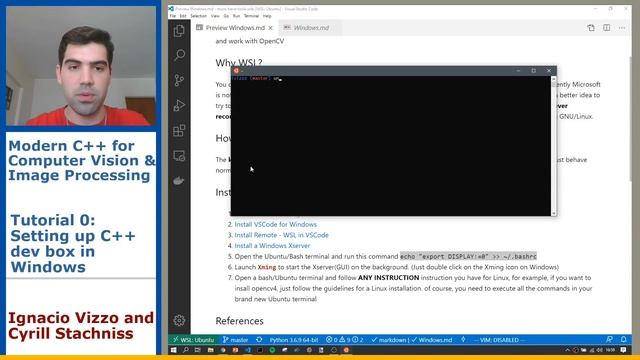Open the Docker view in activity bar

tap(179, 180)
